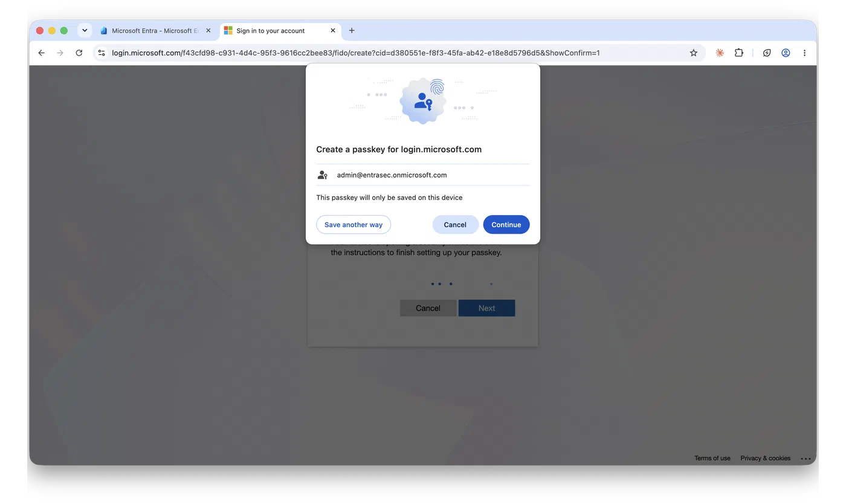Switch to the Microsoft Entra tab
The width and height of the screenshot is (846, 504).
click(x=155, y=30)
